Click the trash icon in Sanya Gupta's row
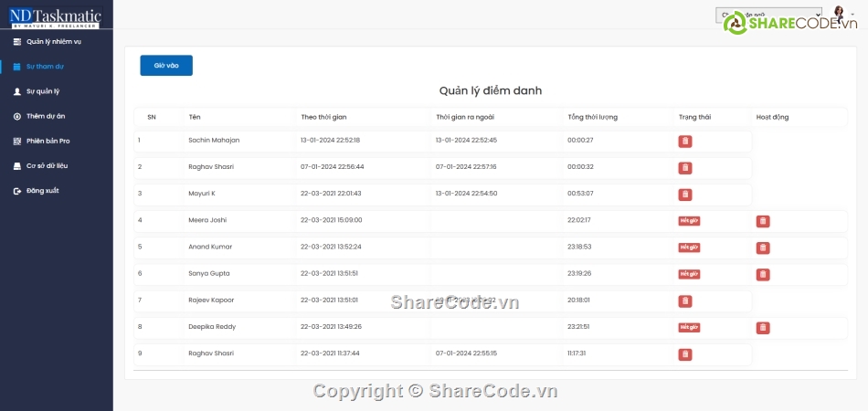This screenshot has width=868, height=411. pos(763,274)
